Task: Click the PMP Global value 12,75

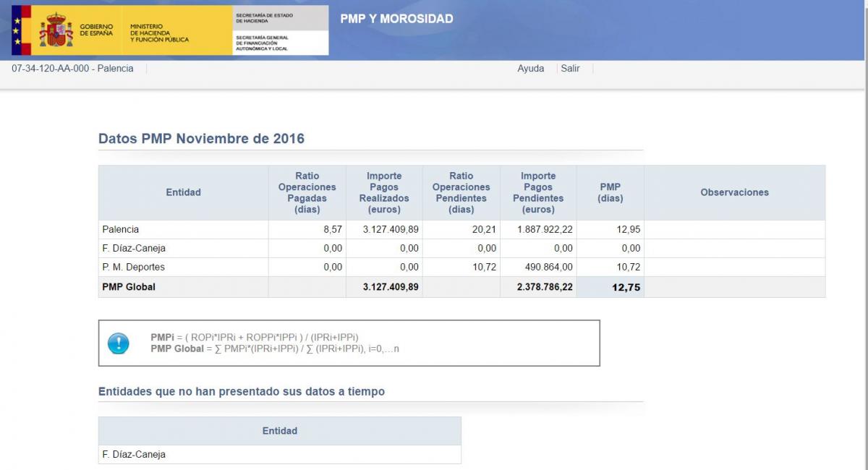Action: [626, 287]
